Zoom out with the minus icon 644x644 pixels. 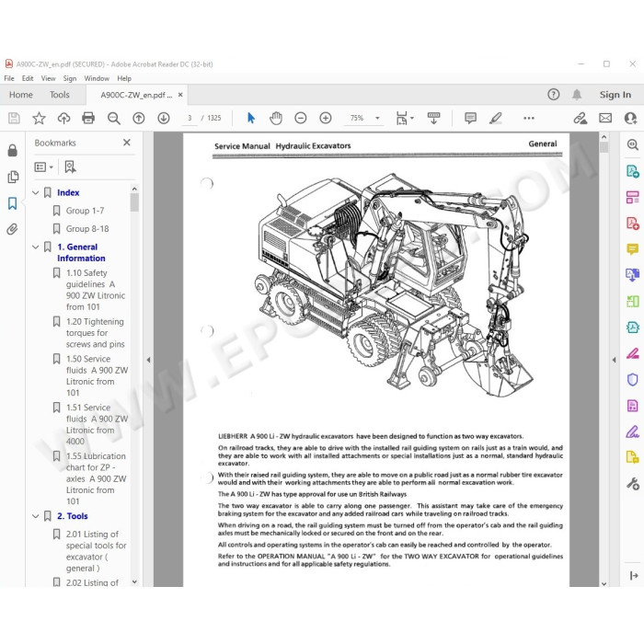[301, 119]
